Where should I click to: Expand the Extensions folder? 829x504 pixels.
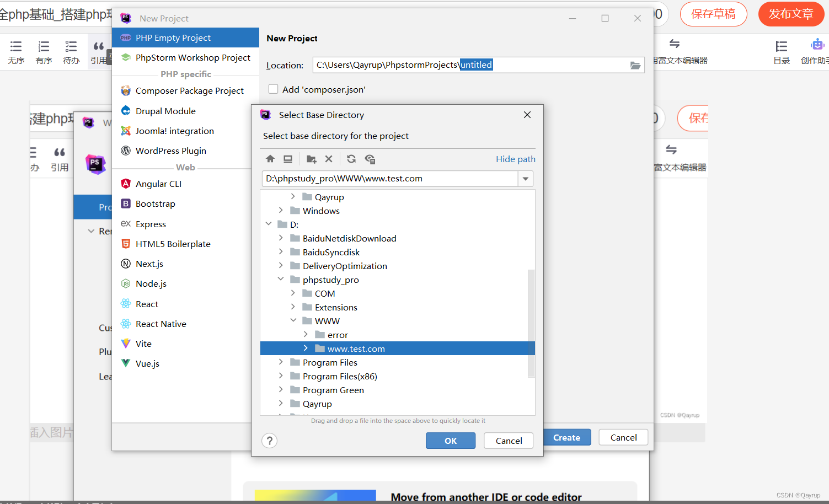(293, 307)
